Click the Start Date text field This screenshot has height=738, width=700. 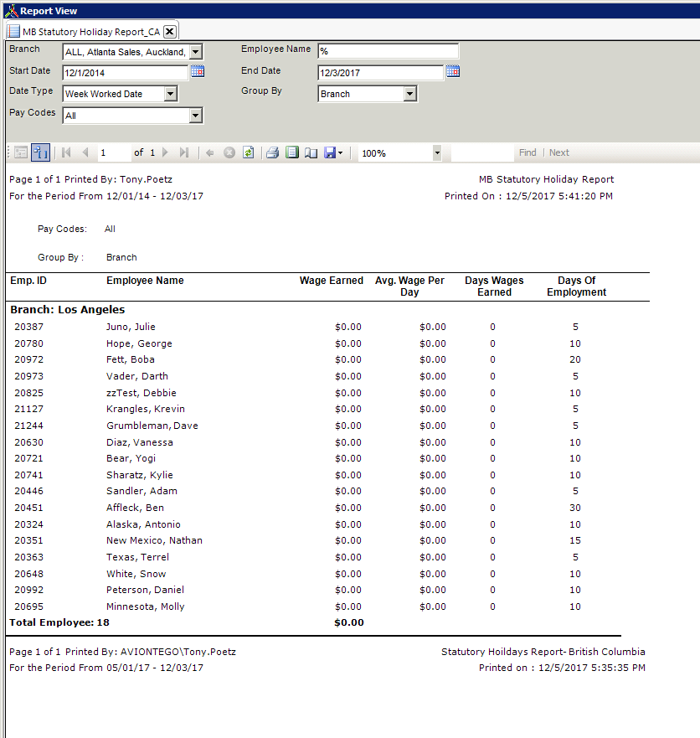coord(125,73)
